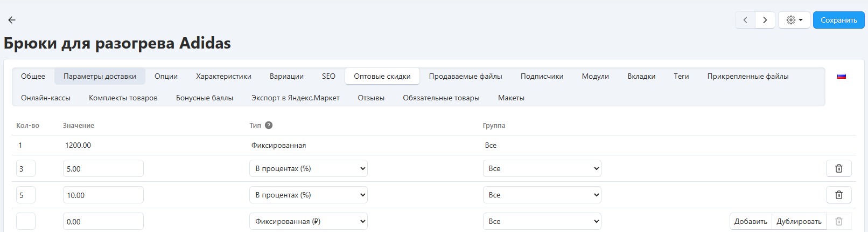Screen dimensions: 868x232
Task: Open the SEO tab
Action: (x=328, y=76)
